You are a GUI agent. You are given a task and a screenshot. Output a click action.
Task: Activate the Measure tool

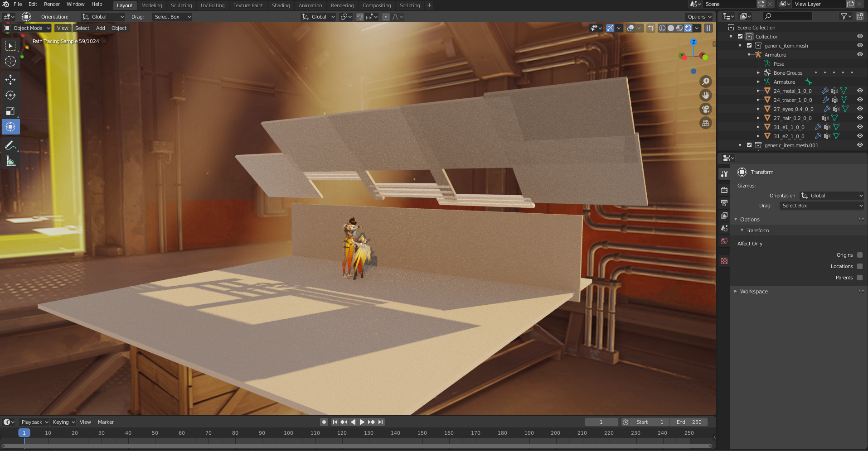tap(10, 161)
